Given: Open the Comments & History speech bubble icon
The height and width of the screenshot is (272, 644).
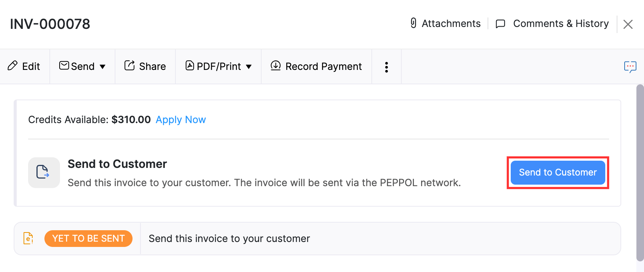Looking at the screenshot, I should [x=500, y=23].
